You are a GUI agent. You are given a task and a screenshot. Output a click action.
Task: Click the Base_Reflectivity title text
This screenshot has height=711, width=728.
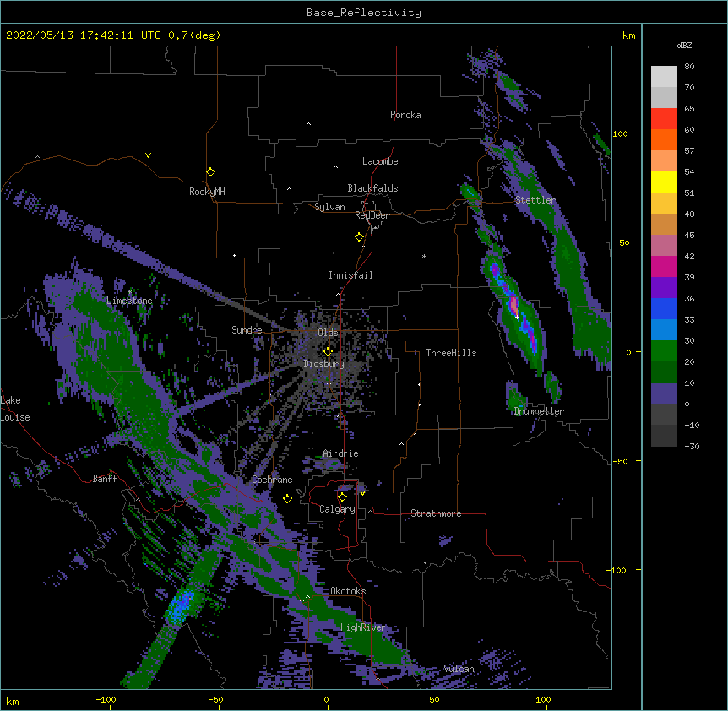tap(364, 13)
